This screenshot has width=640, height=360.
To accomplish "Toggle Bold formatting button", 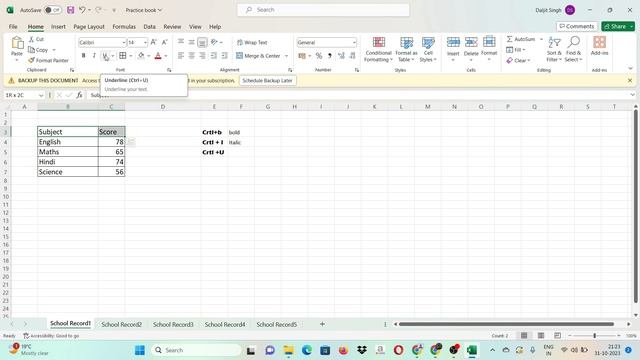I will 84,56.
